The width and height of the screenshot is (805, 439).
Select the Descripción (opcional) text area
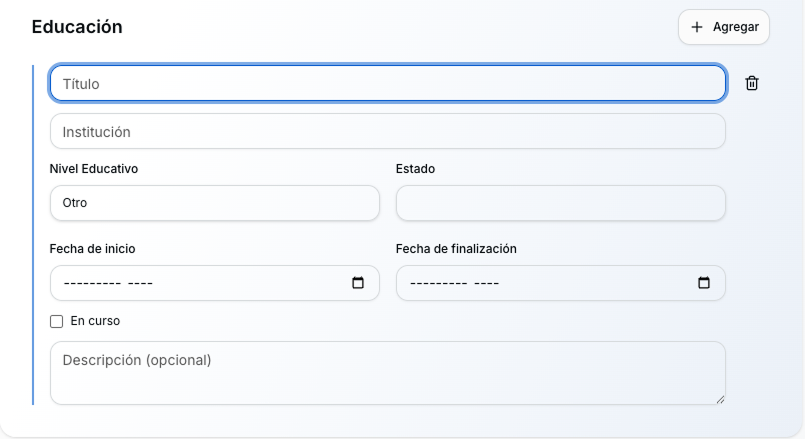coord(387,373)
